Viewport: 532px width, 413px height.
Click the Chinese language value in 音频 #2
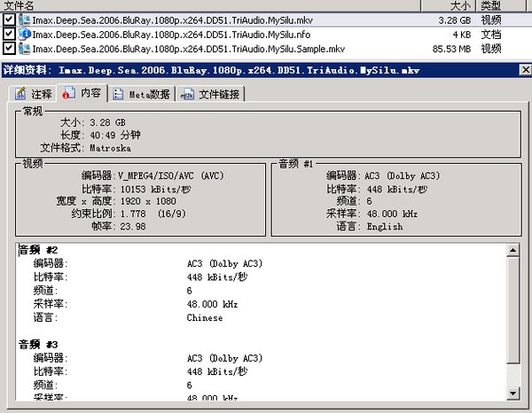205,317
